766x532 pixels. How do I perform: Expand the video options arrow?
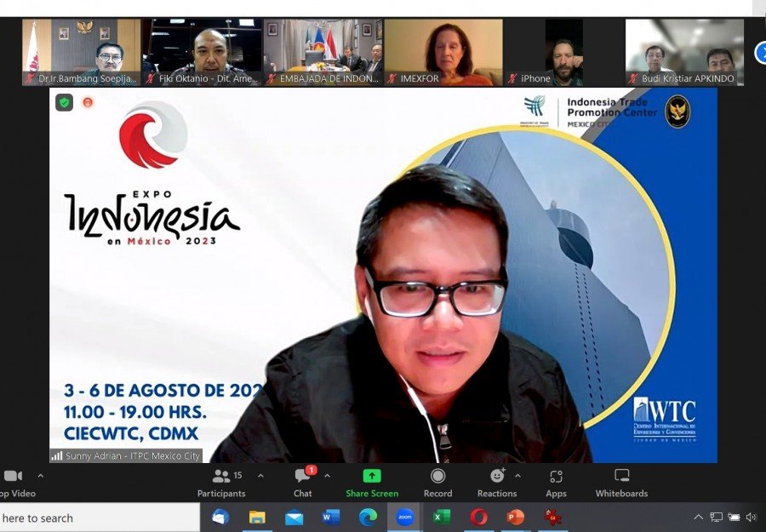point(40,476)
